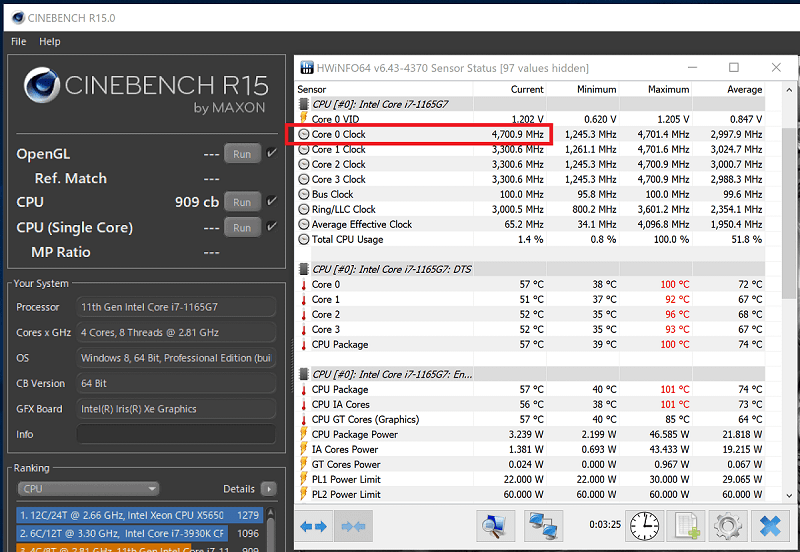Toggle the CPU (Single Core) checkbox
Screen dimensions: 800x552
(x=271, y=226)
